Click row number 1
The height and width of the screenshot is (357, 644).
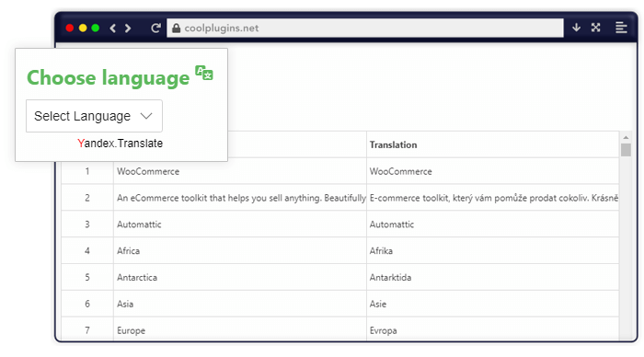click(87, 171)
